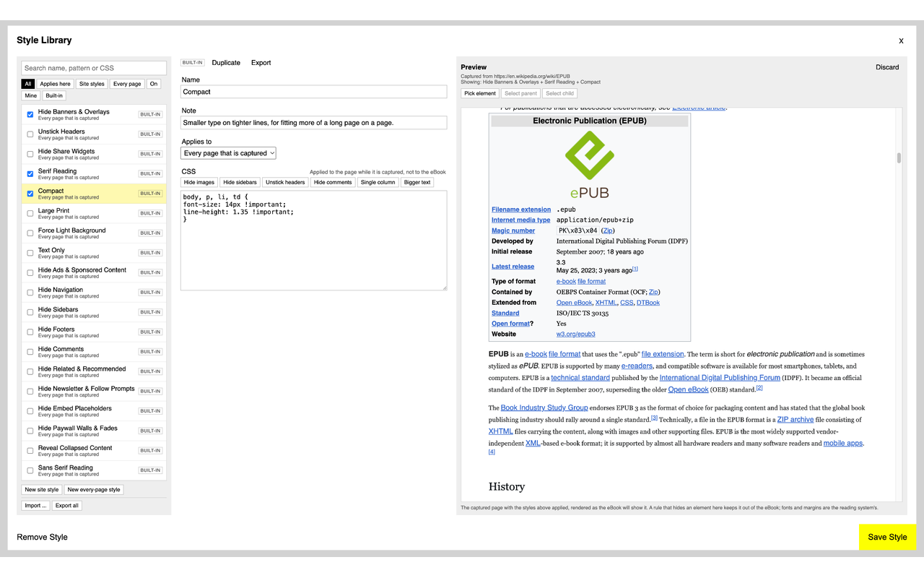
Task: Insert the Hide images CSS snippet
Action: [x=199, y=182]
